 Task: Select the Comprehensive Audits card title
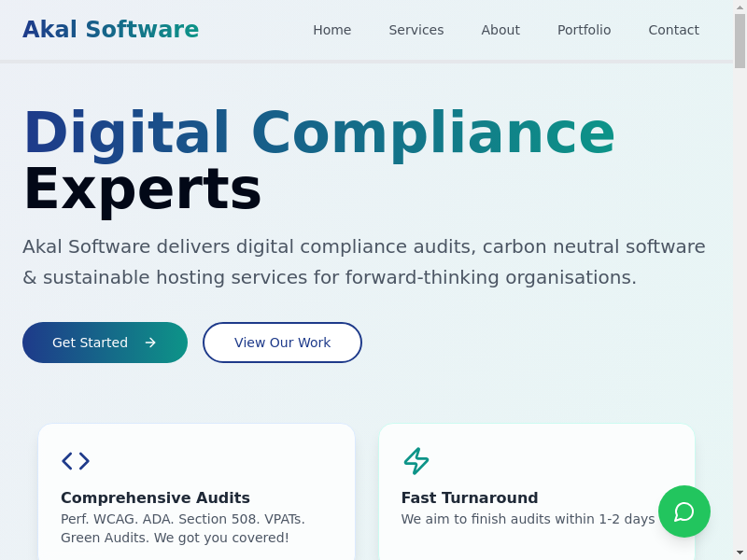tap(155, 497)
